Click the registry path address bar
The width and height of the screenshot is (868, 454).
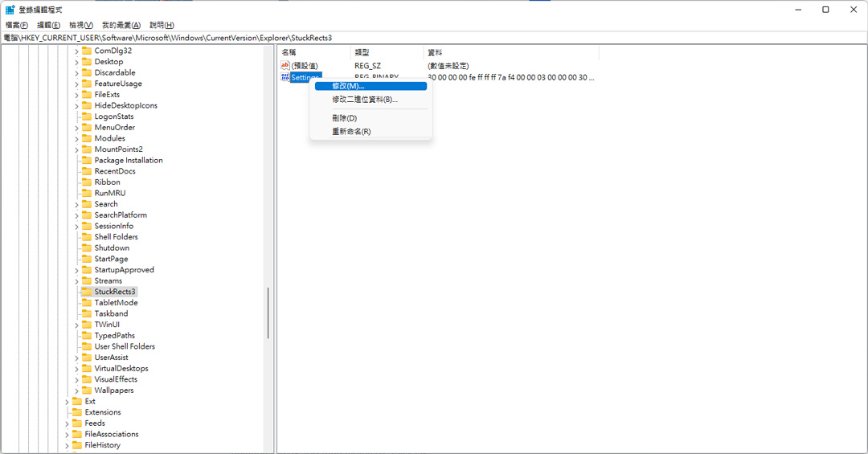[434, 38]
